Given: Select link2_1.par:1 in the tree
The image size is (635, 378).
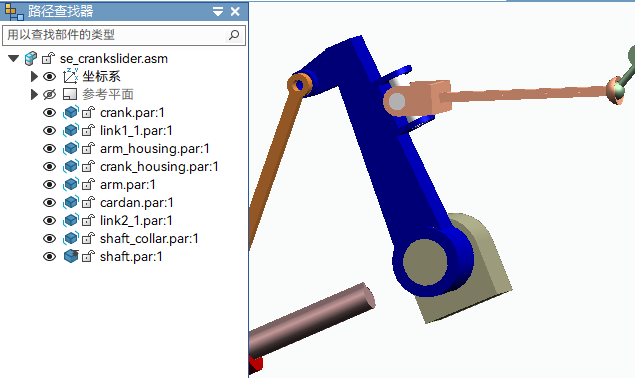Looking at the screenshot, I should (x=136, y=220).
